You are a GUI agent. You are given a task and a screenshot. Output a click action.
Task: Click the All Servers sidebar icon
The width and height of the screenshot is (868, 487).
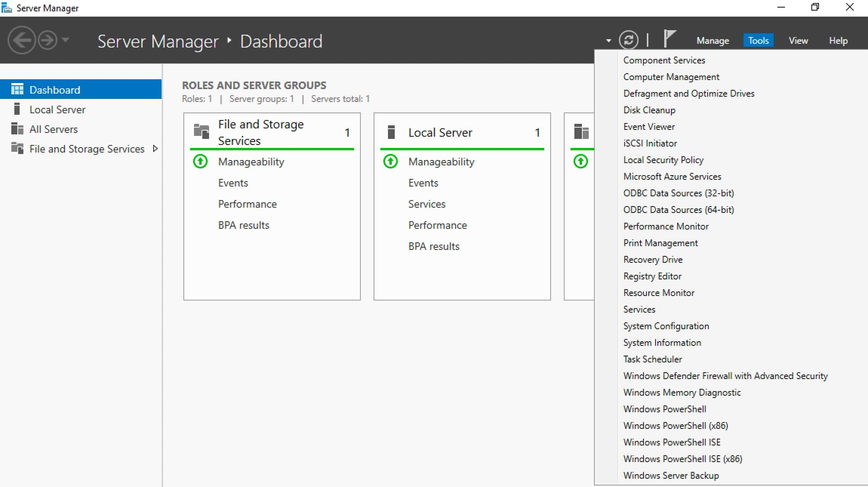click(17, 129)
